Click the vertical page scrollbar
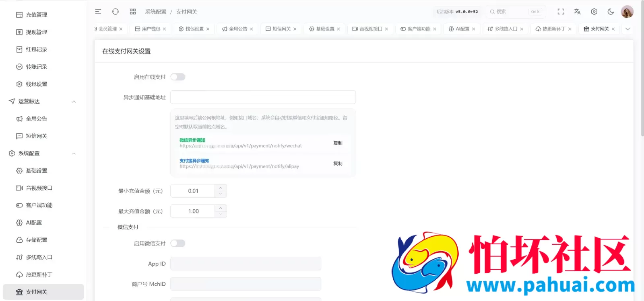This screenshot has height=301, width=644. [642, 68]
